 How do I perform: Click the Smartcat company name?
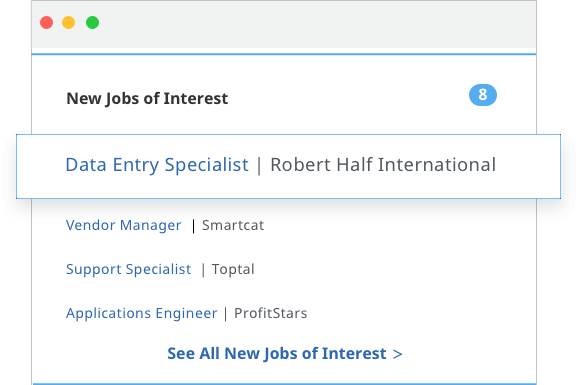[233, 225]
